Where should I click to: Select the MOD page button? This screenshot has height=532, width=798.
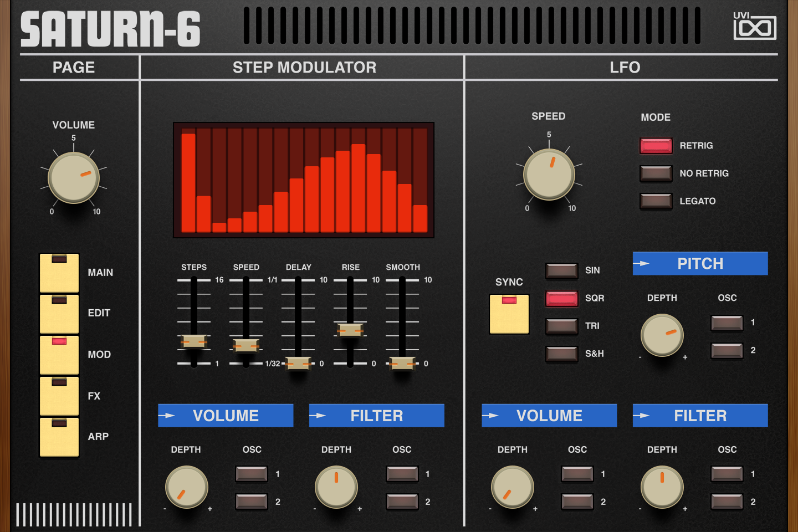pyautogui.click(x=59, y=355)
